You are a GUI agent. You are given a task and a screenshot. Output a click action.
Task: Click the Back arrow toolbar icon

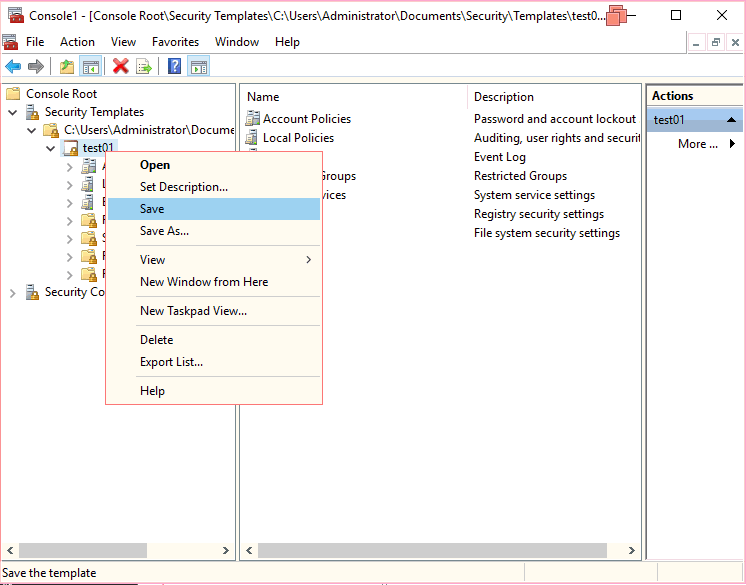tap(13, 66)
